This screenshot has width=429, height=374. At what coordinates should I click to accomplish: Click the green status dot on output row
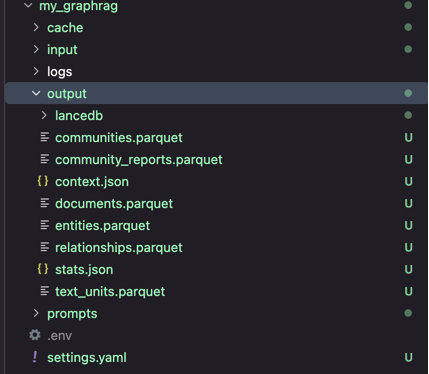pyautogui.click(x=408, y=93)
